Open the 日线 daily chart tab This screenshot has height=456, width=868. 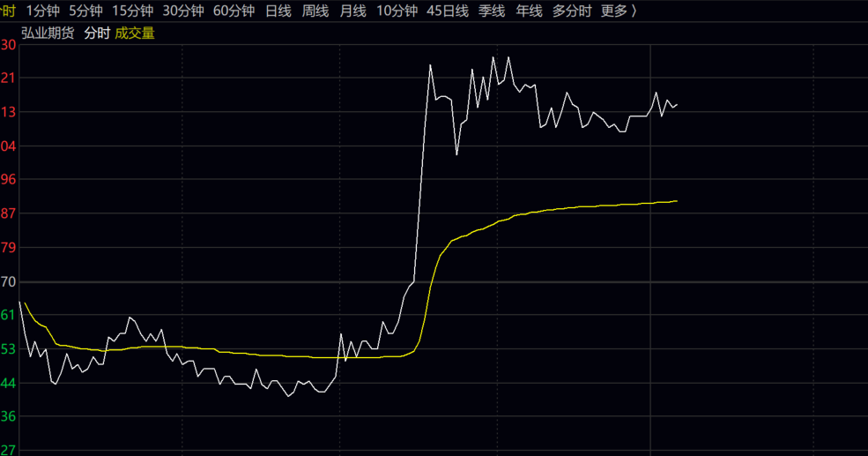coord(278,11)
